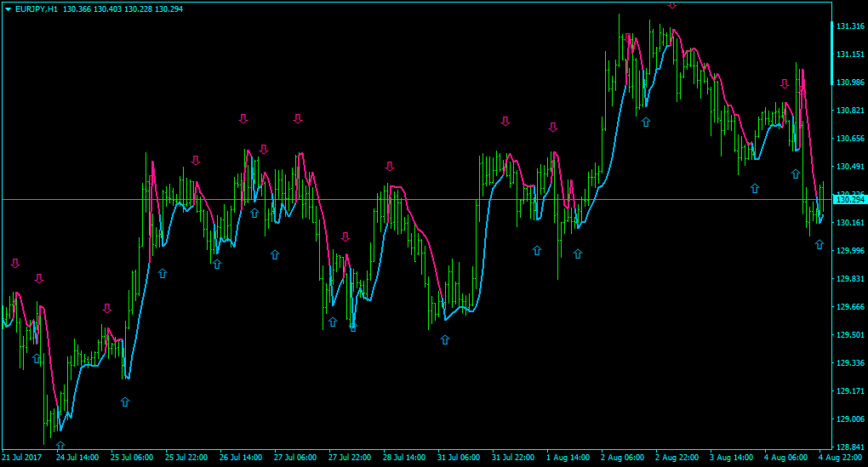Click the 27 Jul 22:00 time label
868x467 pixels.
coord(350,458)
